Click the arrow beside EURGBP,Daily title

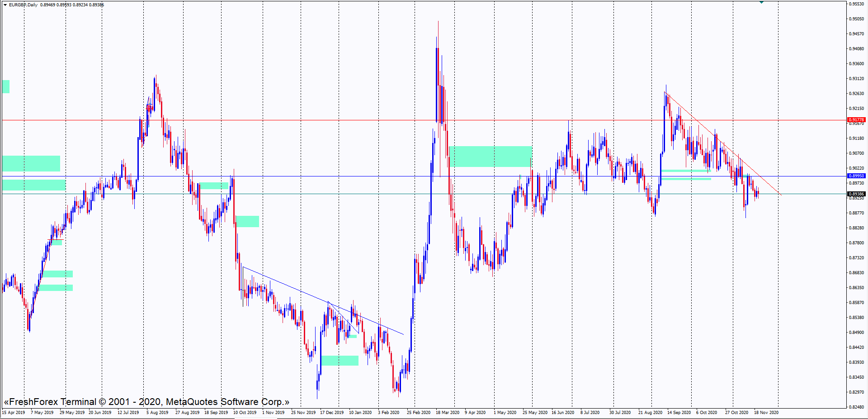[x=5, y=5]
